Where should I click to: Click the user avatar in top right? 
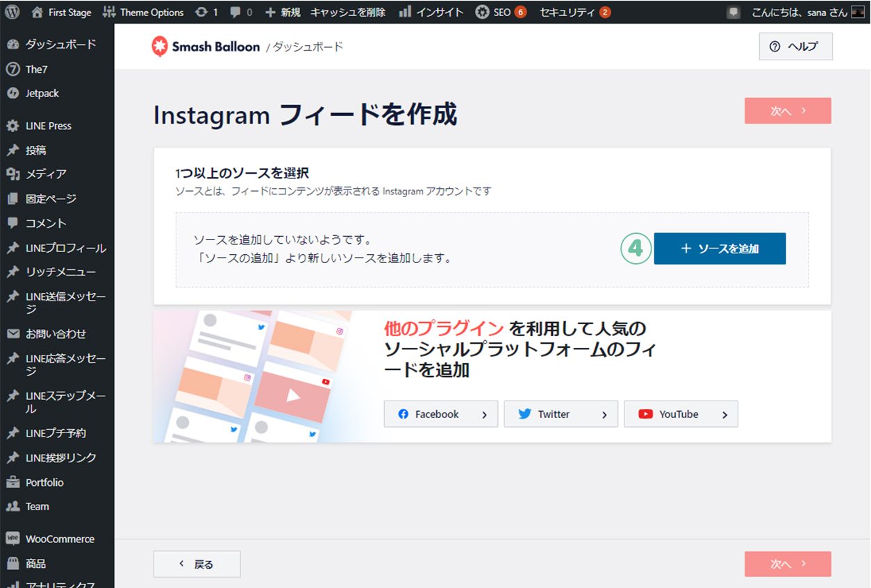pos(858,12)
